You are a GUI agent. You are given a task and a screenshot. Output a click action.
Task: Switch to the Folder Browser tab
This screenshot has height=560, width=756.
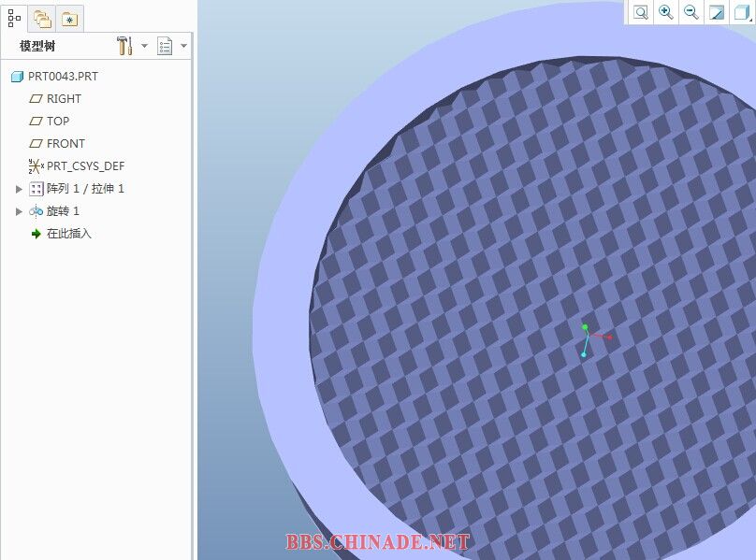click(42, 17)
